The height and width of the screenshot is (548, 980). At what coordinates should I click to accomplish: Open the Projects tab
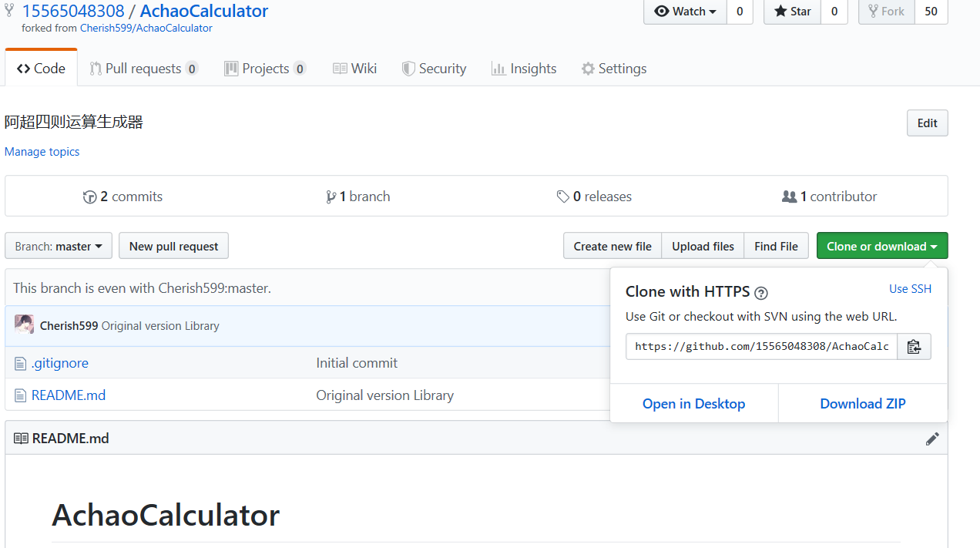(265, 69)
